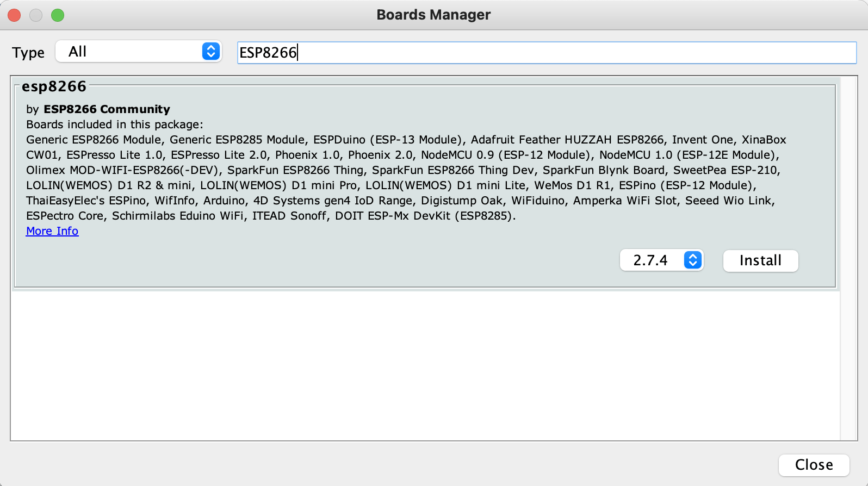Click the Generic ESP8266 Module board text

pyautogui.click(x=94, y=140)
